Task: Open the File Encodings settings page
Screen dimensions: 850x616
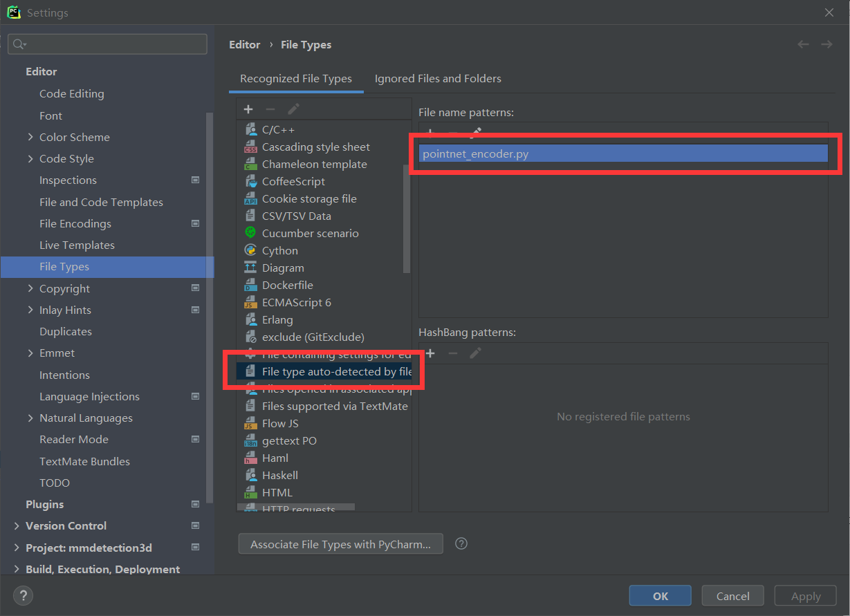Action: tap(75, 223)
